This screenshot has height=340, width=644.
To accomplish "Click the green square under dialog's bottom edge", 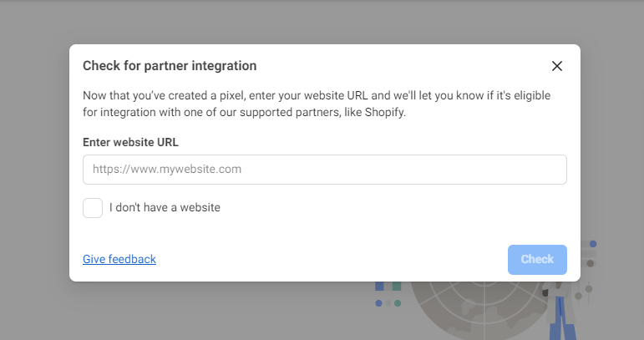I will pyautogui.click(x=397, y=287).
